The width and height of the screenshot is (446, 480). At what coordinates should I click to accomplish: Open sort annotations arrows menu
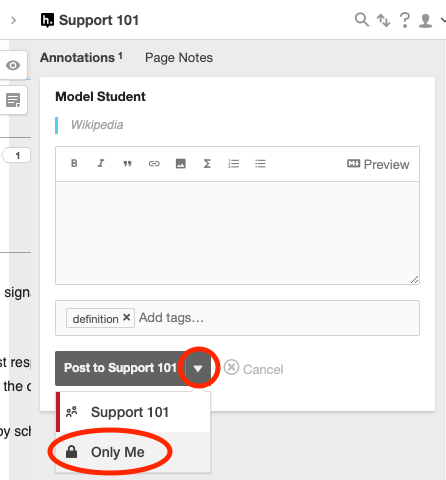click(383, 20)
